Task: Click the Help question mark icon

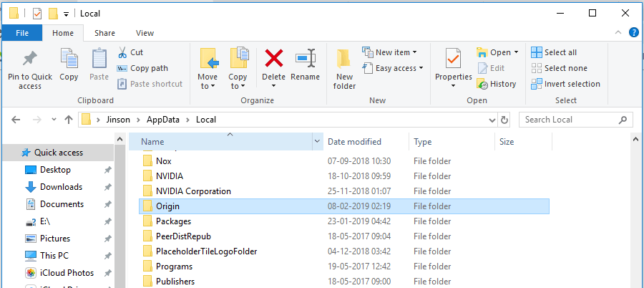Action: pos(633,32)
